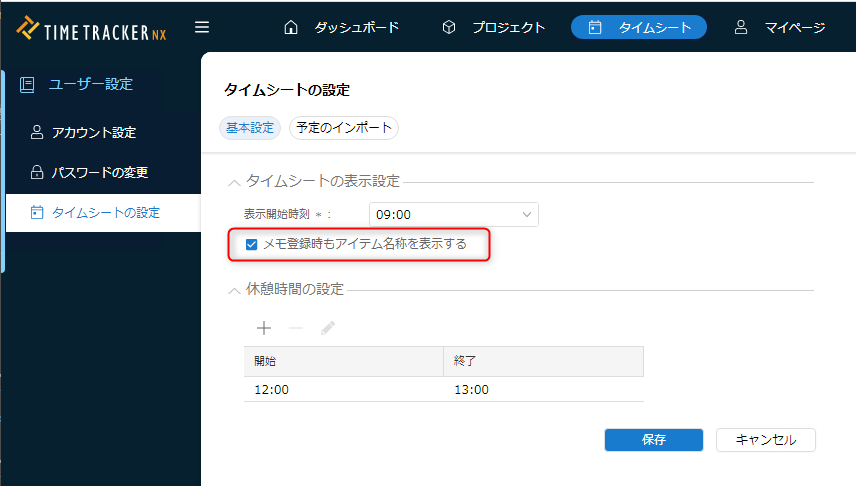This screenshot has width=856, height=486.
Task: Toggle the hamburger menu icon
Action: tap(202, 27)
